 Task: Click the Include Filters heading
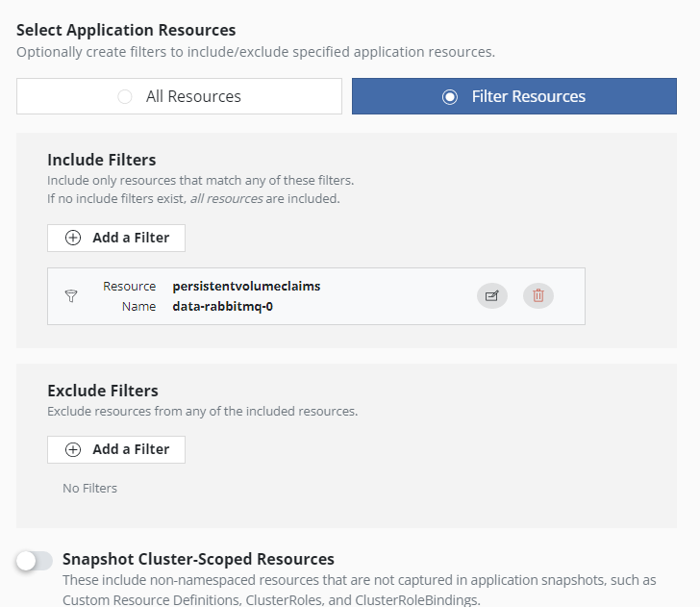102,160
